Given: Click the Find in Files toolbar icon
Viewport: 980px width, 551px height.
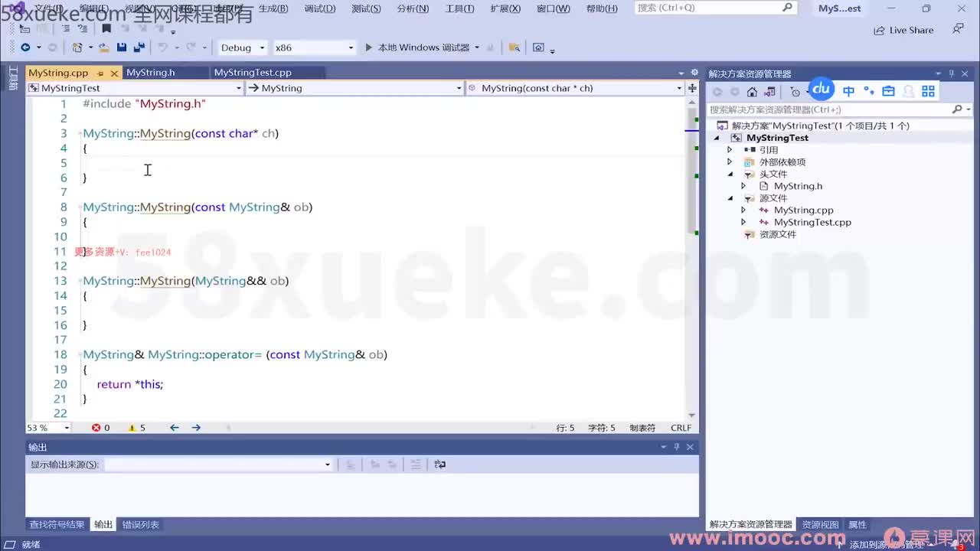Looking at the screenshot, I should (514, 47).
